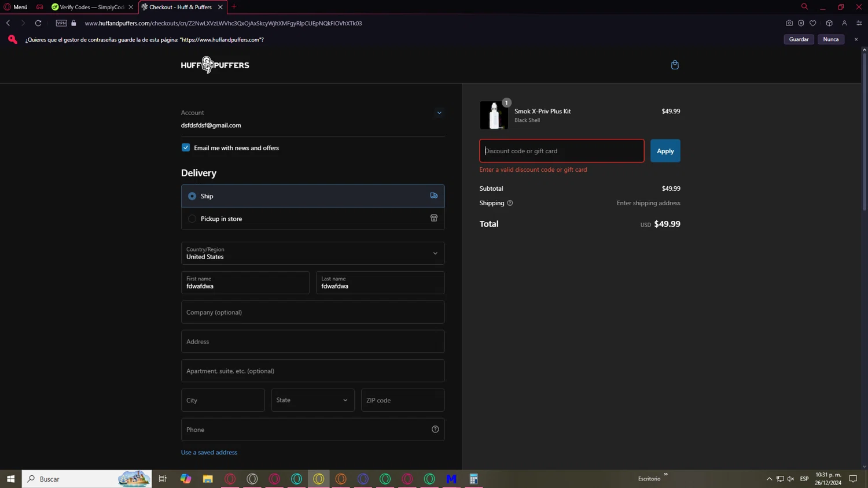This screenshot has width=868, height=488.
Task: Click the Huff & Puffers logo
Action: [215, 65]
